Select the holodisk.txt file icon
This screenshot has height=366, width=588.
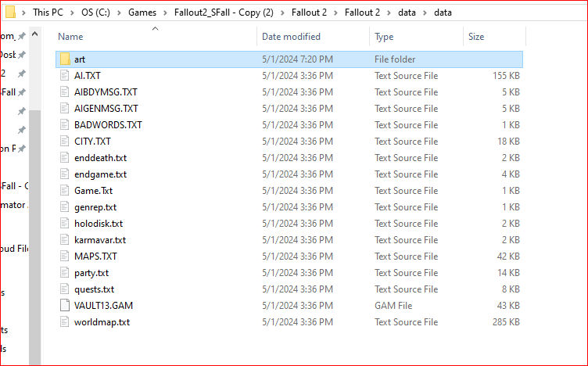[x=65, y=224]
